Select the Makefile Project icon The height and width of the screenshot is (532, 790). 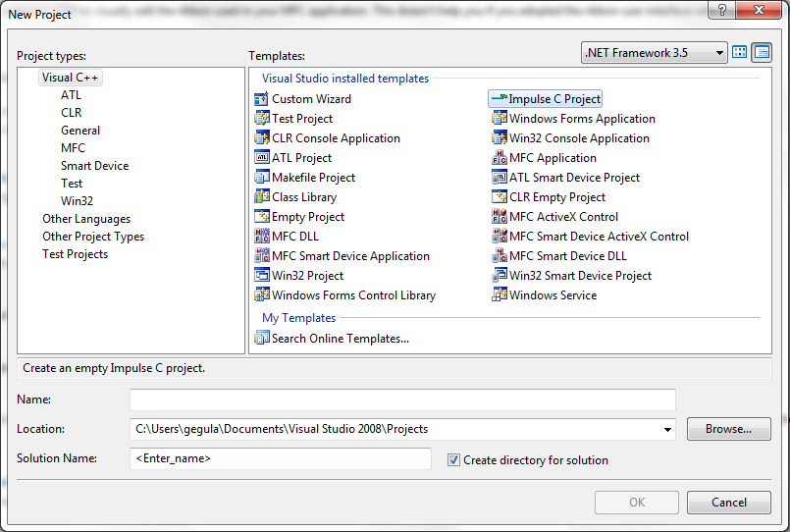[x=261, y=178]
